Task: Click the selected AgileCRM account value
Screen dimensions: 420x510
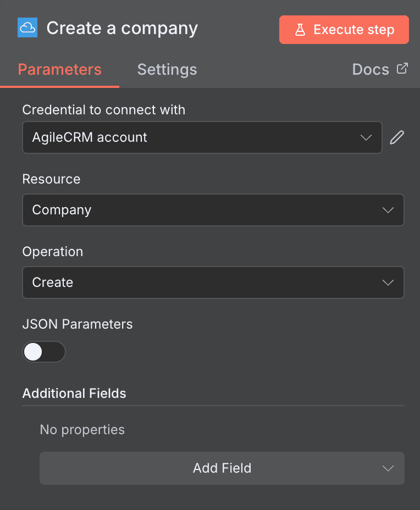Action: pos(90,137)
